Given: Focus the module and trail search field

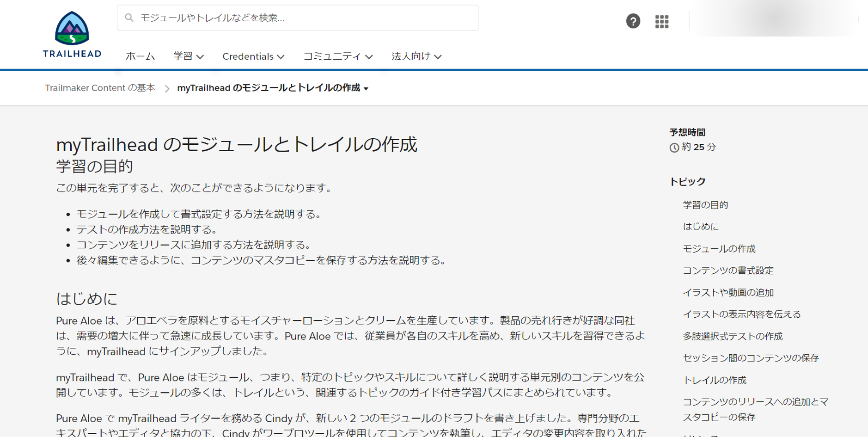Looking at the screenshot, I should point(305,18).
